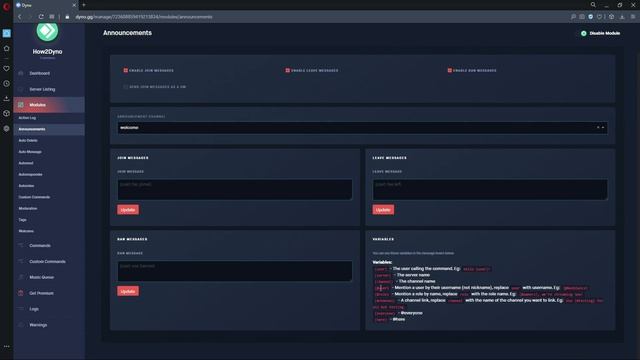The width and height of the screenshot is (640, 360).
Task: Click the sidebar three-dots setup button
Action: pos(7,346)
